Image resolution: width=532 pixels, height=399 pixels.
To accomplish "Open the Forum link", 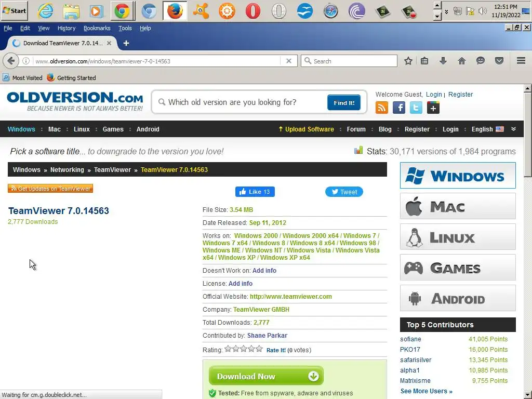I will pyautogui.click(x=356, y=129).
